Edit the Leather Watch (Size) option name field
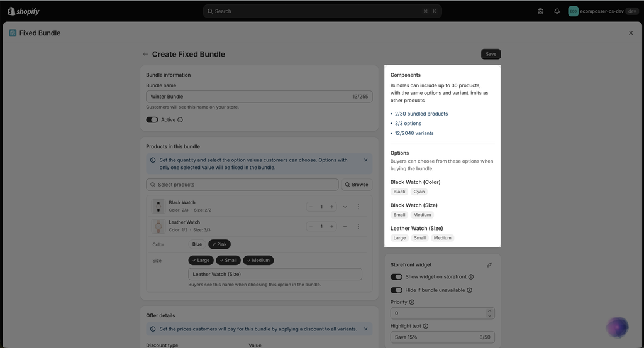This screenshot has height=348, width=644. click(x=275, y=274)
